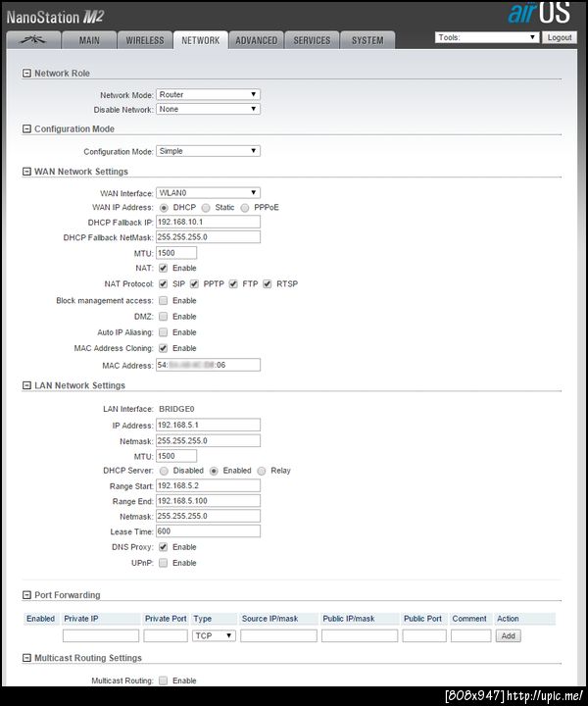This screenshot has height=706, width=588.
Task: Click the LAN IP Address field
Action: coord(208,425)
